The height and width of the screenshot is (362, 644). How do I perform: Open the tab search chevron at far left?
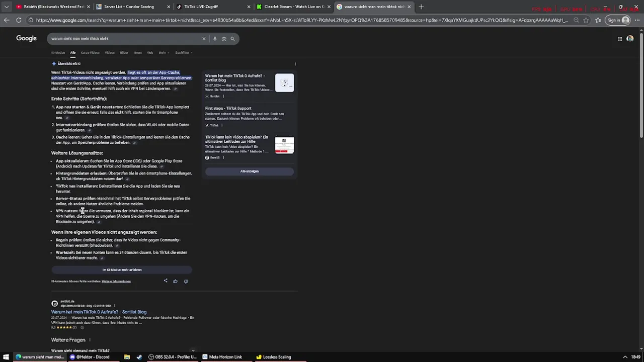tap(6, 7)
